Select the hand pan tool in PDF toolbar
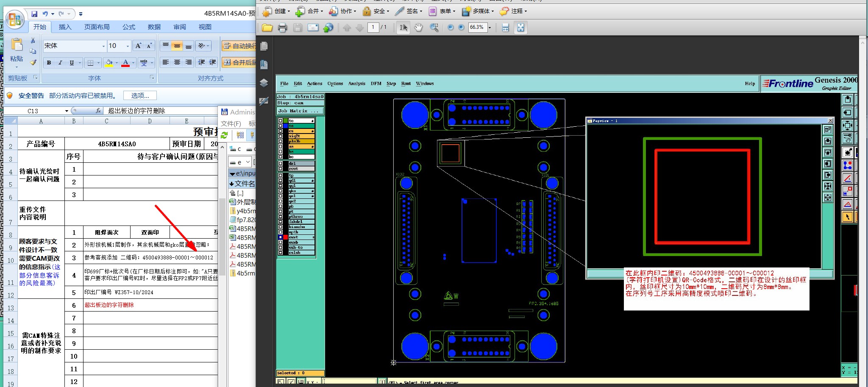The width and height of the screenshot is (868, 387). pos(418,28)
